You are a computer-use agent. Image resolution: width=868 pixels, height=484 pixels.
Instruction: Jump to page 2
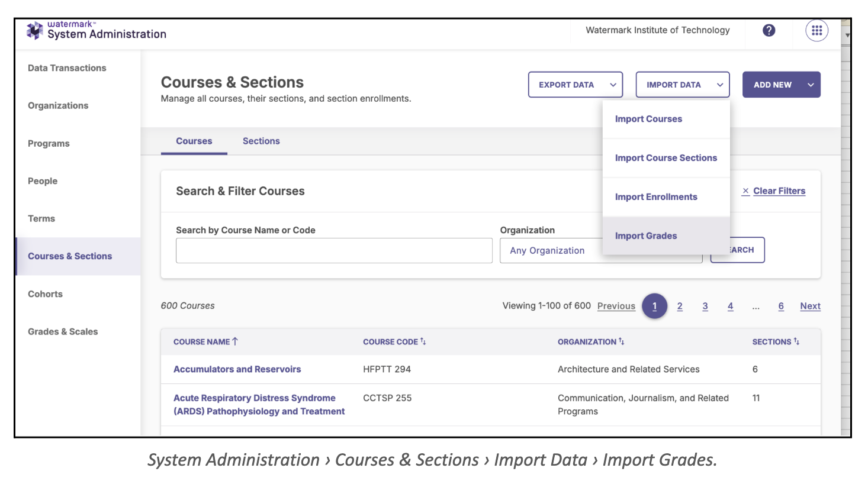click(680, 306)
